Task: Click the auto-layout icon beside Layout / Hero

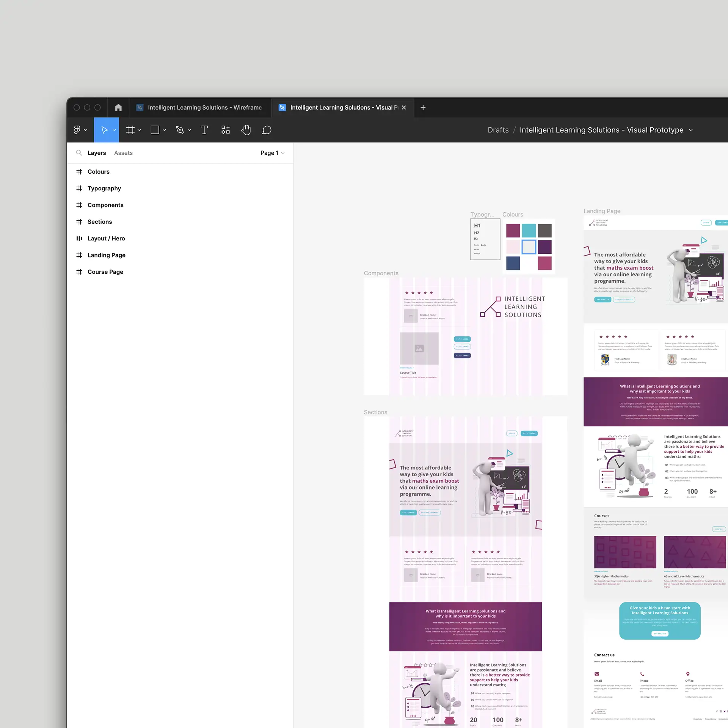Action: [x=79, y=238]
